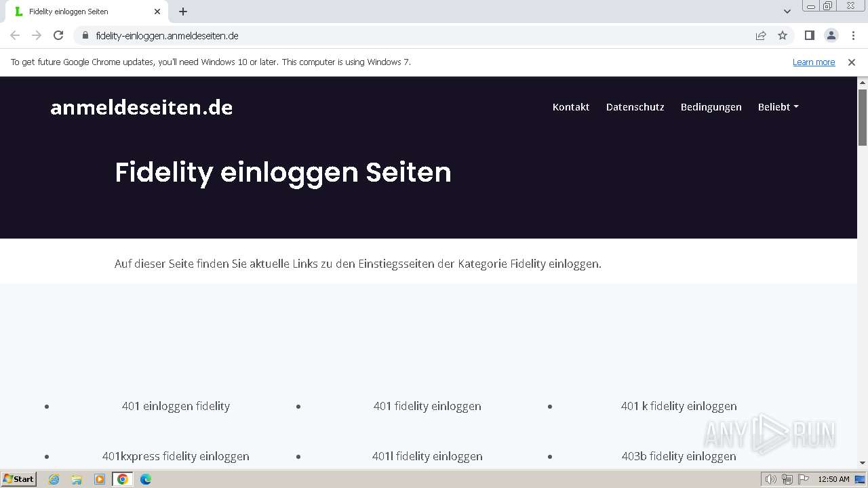
Task: Open File Explorer from the taskbar
Action: pyautogui.click(x=77, y=479)
